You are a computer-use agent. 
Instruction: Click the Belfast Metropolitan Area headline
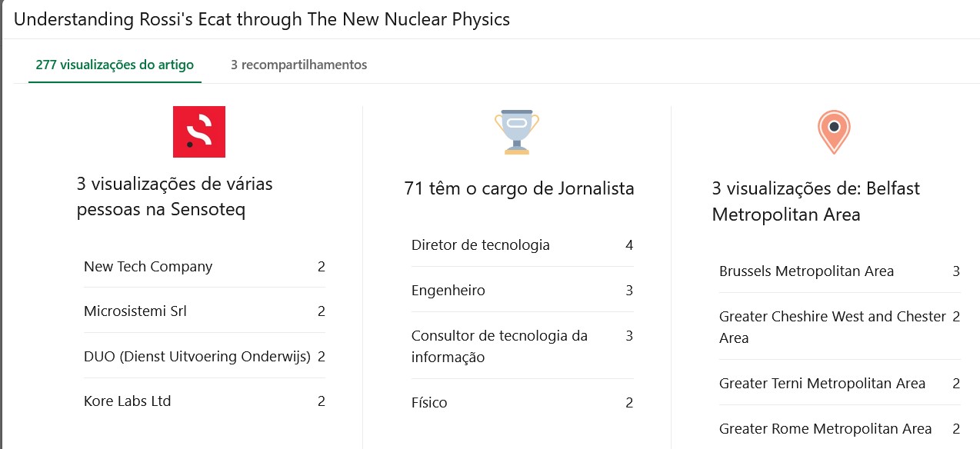click(x=815, y=201)
